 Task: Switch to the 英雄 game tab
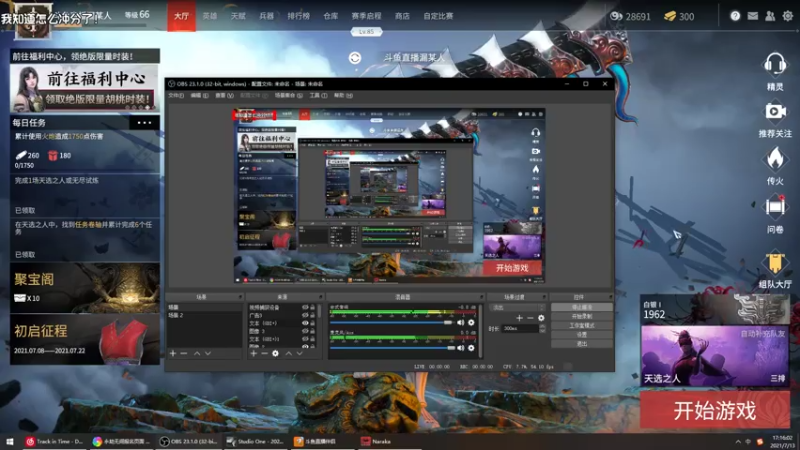210,16
